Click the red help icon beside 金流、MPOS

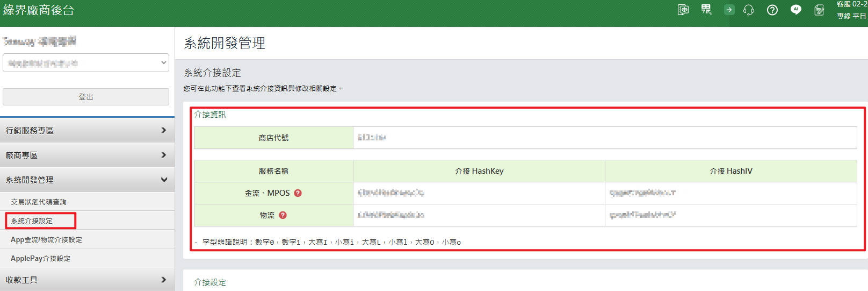tap(298, 193)
